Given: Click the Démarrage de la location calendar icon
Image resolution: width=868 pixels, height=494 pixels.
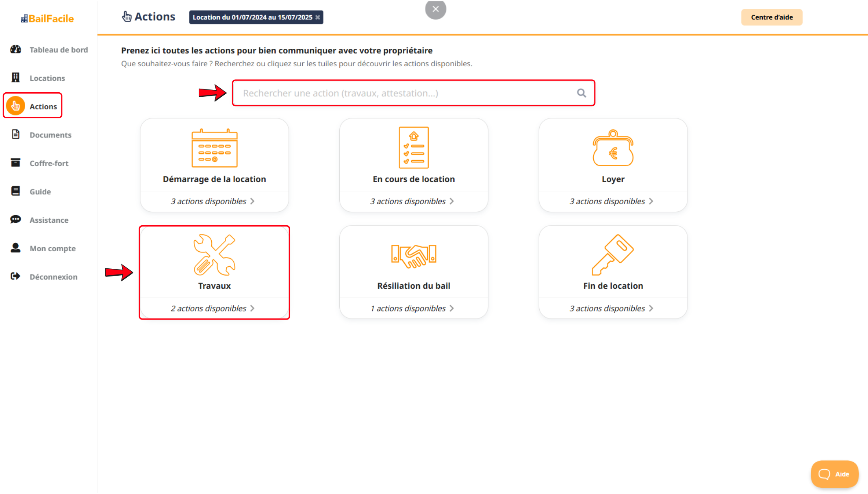Looking at the screenshot, I should [214, 148].
